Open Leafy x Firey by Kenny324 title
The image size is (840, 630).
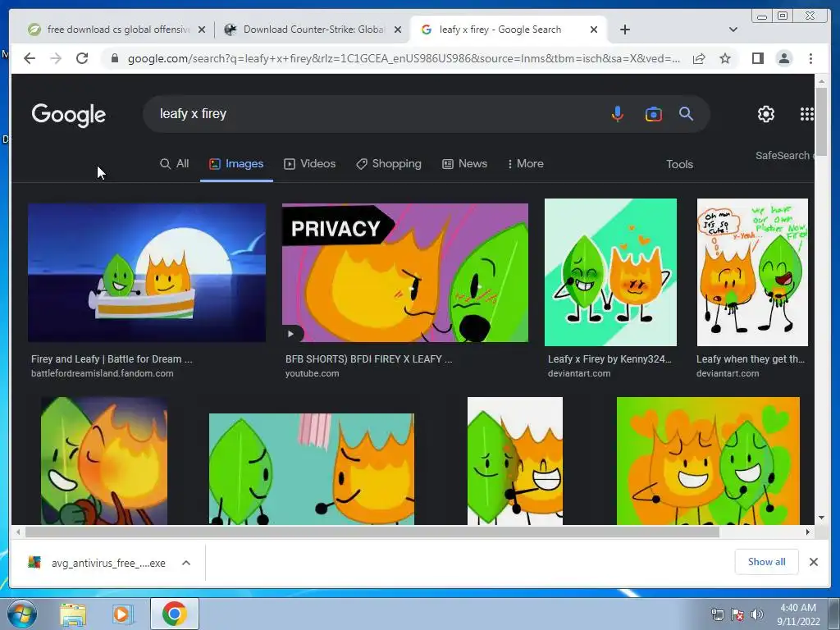(x=609, y=359)
